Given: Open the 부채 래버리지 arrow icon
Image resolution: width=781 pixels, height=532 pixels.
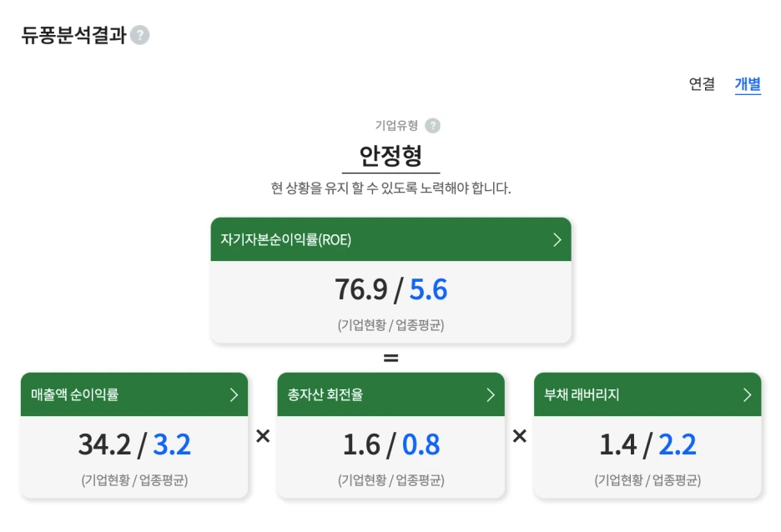Looking at the screenshot, I should point(748,394).
